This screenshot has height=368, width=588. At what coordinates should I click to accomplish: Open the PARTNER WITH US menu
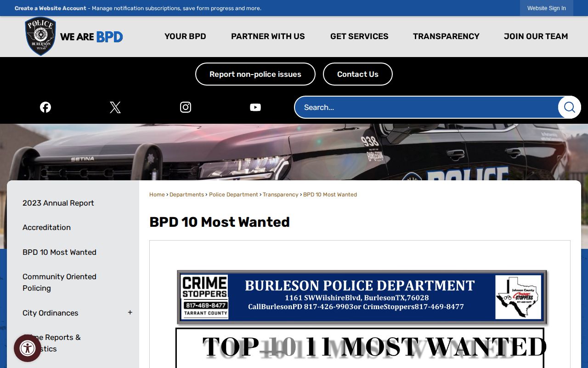[x=268, y=36]
